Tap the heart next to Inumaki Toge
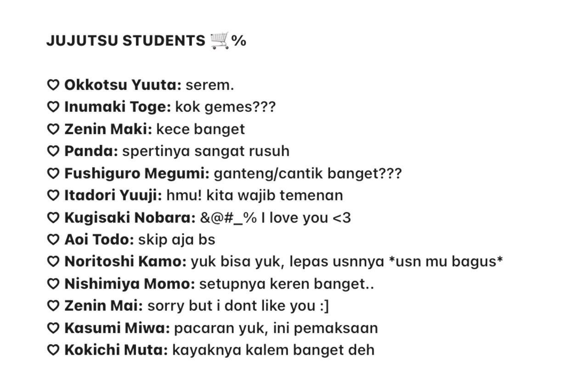The width and height of the screenshot is (588, 392). point(53,107)
